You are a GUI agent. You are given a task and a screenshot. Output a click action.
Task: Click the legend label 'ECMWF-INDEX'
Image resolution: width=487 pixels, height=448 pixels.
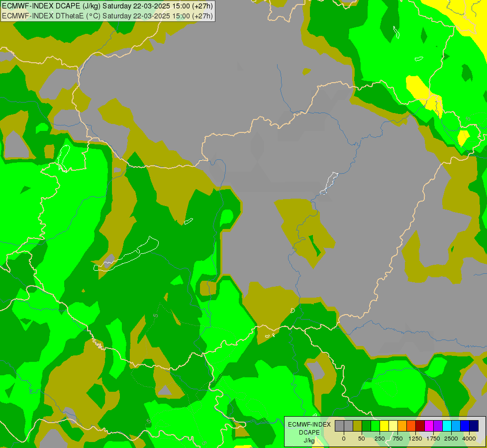(x=309, y=425)
